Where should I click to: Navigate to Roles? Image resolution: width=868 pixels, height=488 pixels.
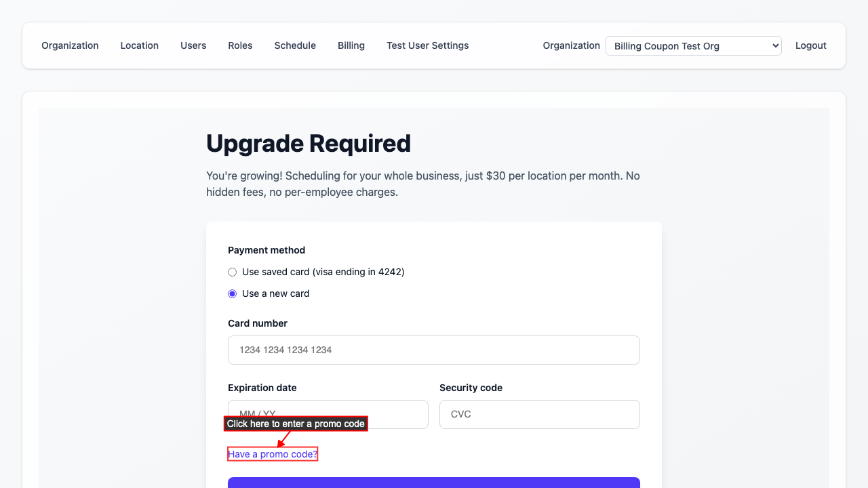coord(240,45)
